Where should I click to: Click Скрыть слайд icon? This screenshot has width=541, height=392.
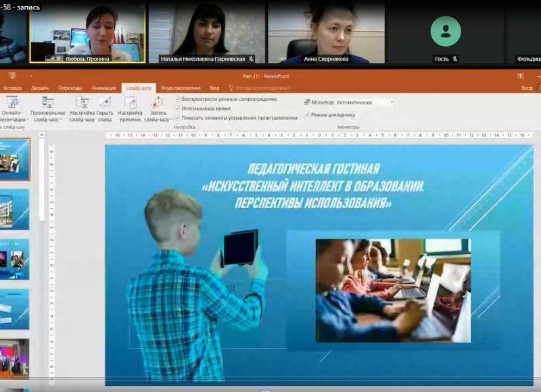tap(104, 103)
